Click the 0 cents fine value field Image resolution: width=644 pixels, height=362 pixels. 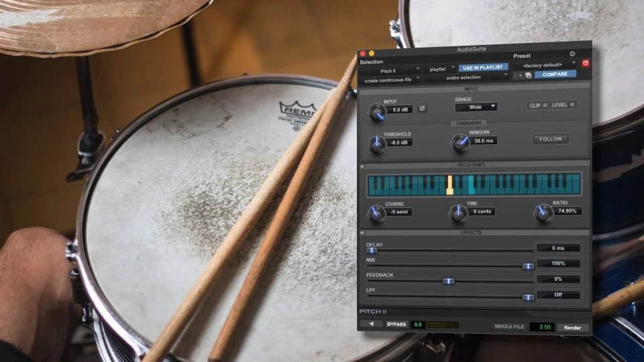tap(482, 211)
